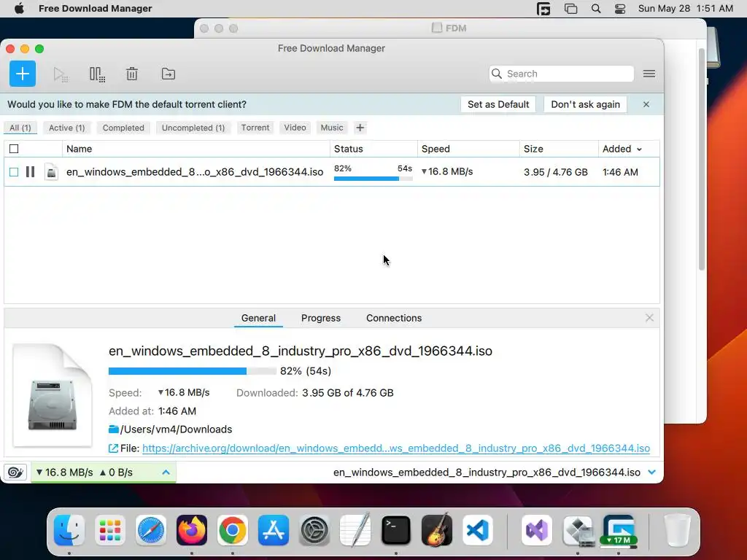The image size is (747, 560).
Task: Expand the speed panel with the up chevron
Action: pyautogui.click(x=166, y=472)
